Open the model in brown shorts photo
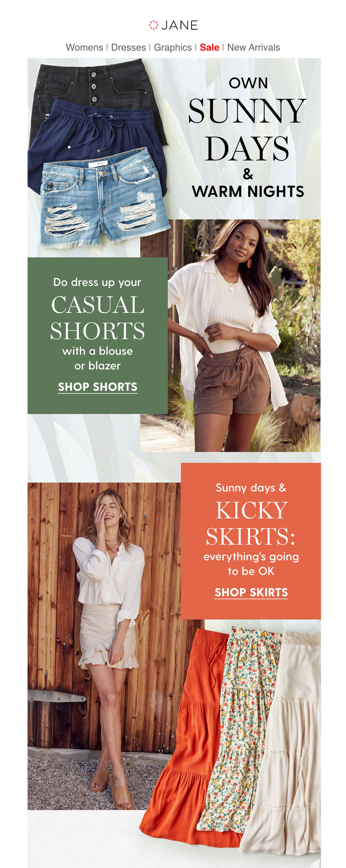The width and height of the screenshot is (346, 868). coord(230,335)
